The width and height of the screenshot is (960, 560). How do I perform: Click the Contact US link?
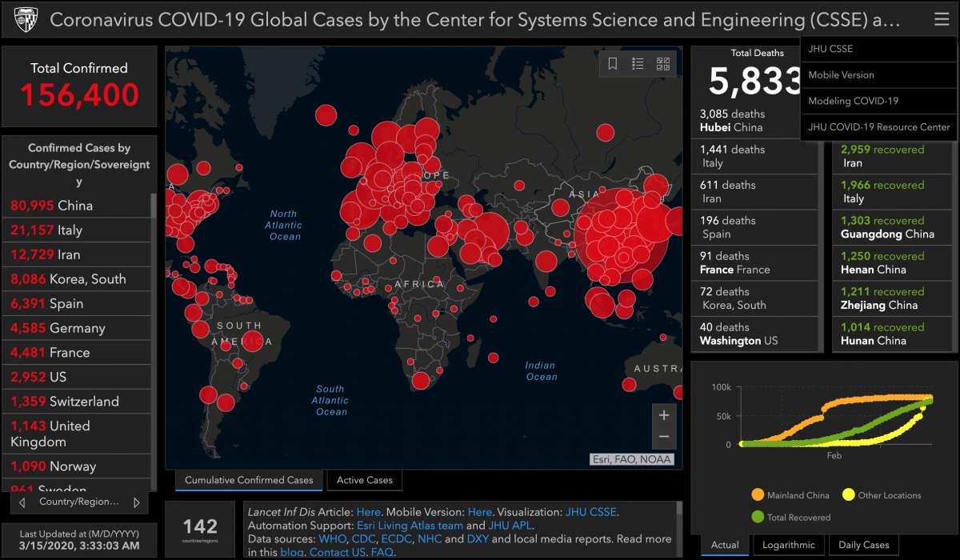tap(338, 553)
